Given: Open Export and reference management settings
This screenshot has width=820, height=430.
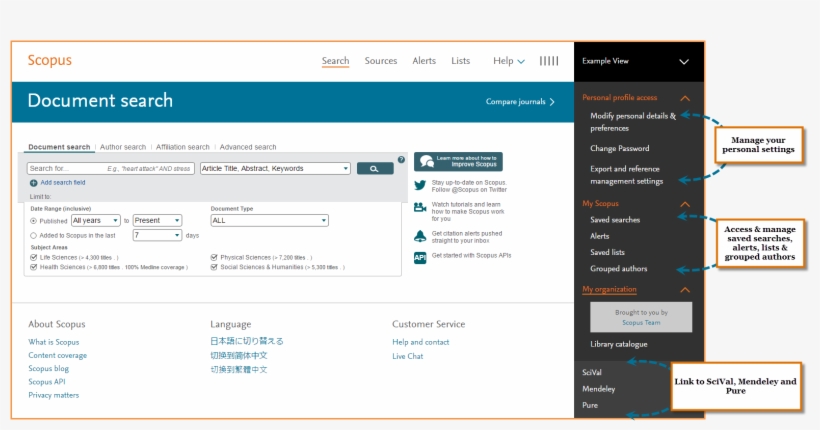Looking at the screenshot, I should point(627,175).
